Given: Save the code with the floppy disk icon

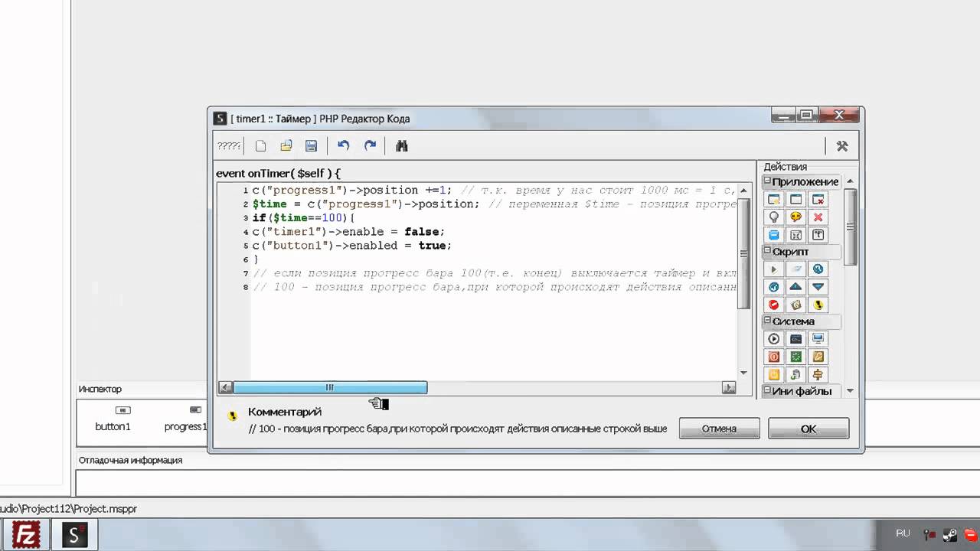Looking at the screenshot, I should 311,146.
